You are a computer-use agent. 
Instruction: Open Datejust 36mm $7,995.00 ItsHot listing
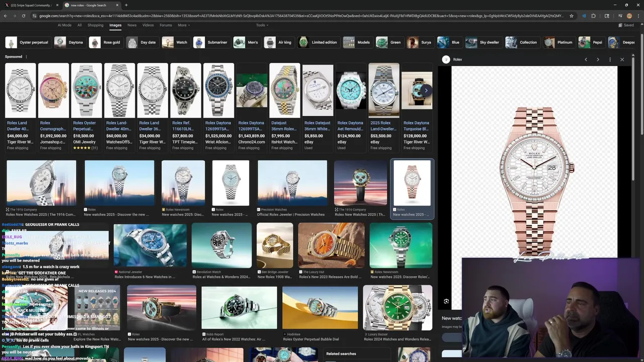285,107
